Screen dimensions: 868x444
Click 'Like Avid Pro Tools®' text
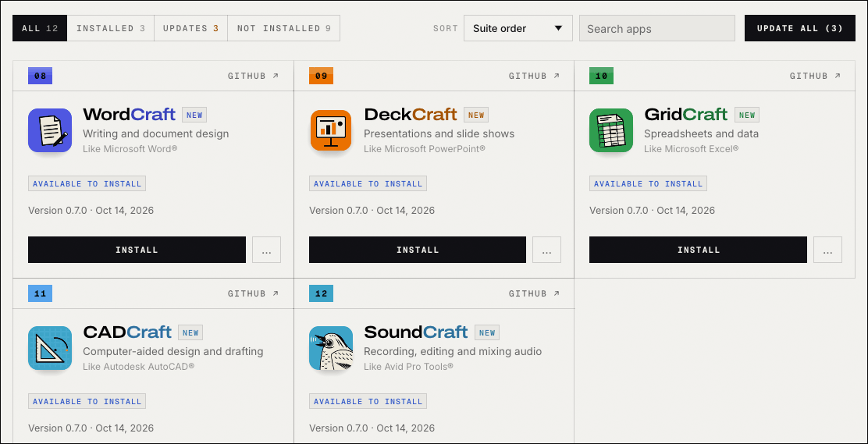click(408, 367)
